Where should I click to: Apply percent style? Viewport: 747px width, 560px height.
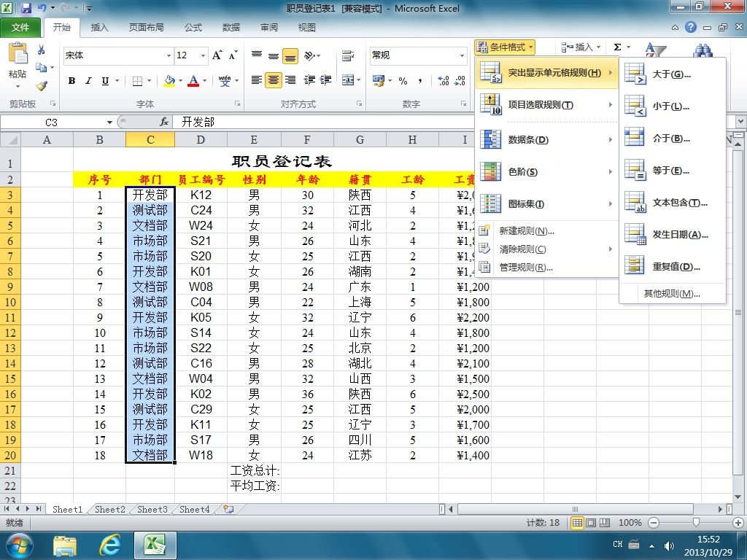403,80
